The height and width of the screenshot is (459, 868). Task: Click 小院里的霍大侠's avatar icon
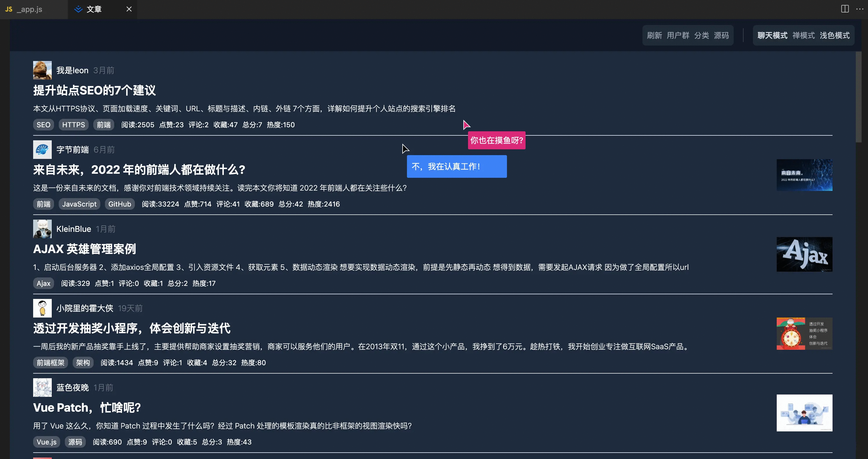tap(42, 308)
